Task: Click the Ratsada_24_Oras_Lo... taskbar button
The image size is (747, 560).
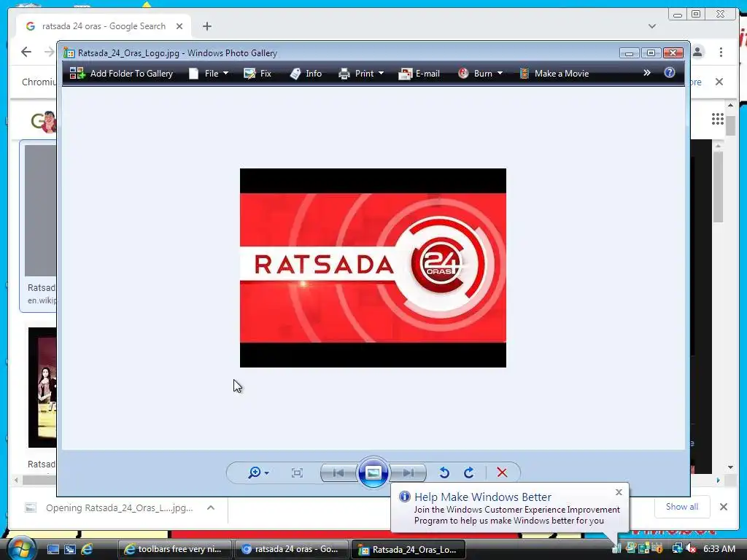Action: (409, 550)
